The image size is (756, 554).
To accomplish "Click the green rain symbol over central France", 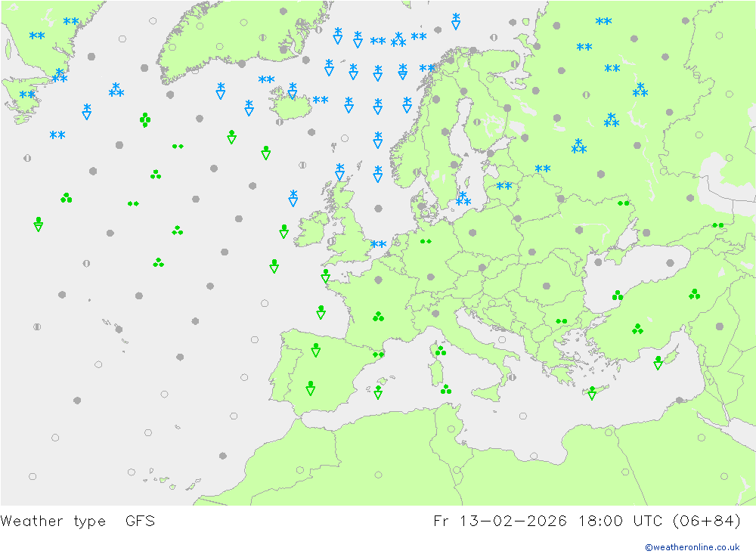I will pos(379,317).
